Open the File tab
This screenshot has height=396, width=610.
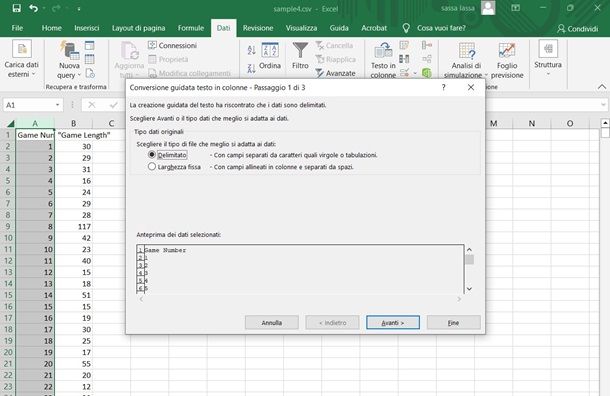coord(17,28)
